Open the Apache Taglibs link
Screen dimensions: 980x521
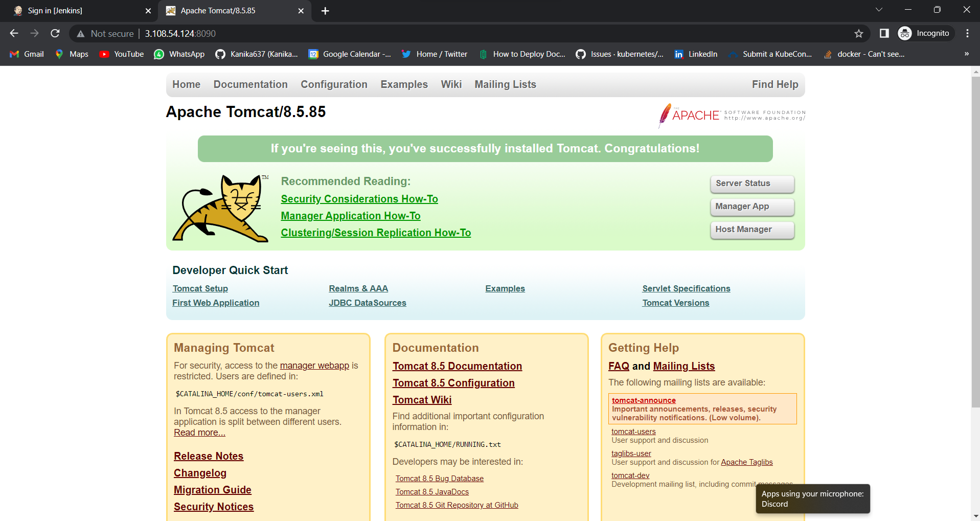tap(747, 462)
